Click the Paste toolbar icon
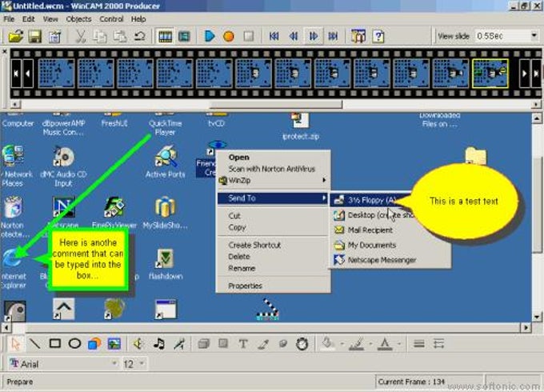 [120, 36]
